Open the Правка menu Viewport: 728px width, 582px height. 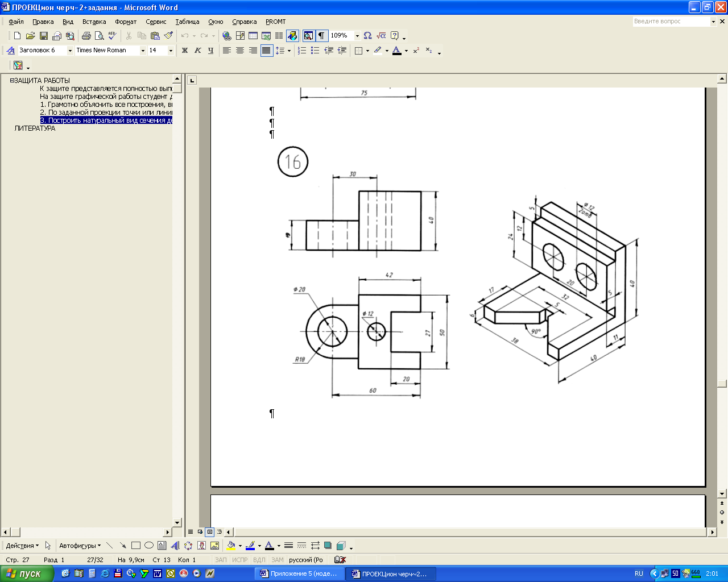click(x=43, y=22)
